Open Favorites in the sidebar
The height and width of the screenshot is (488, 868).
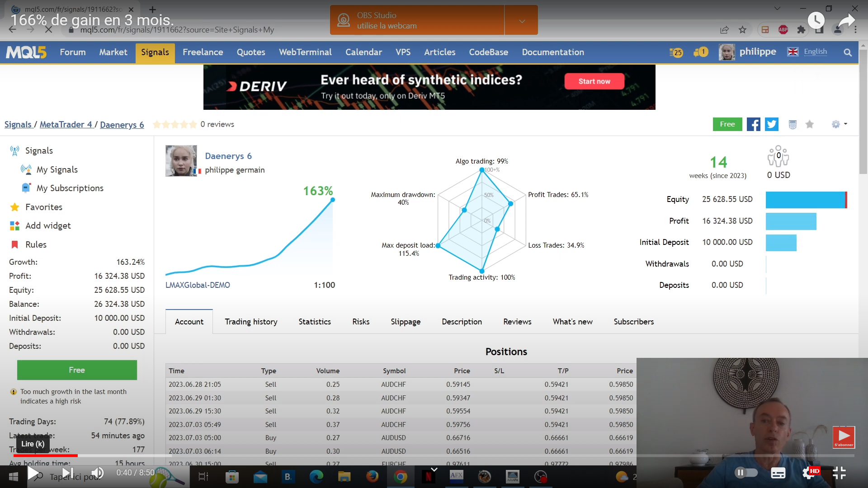tap(44, 207)
